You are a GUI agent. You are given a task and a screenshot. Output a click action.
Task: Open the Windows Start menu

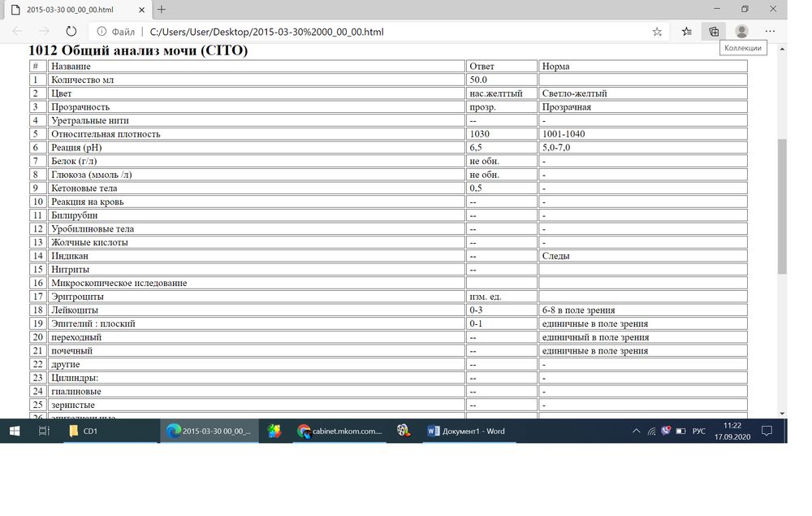pyautogui.click(x=15, y=431)
